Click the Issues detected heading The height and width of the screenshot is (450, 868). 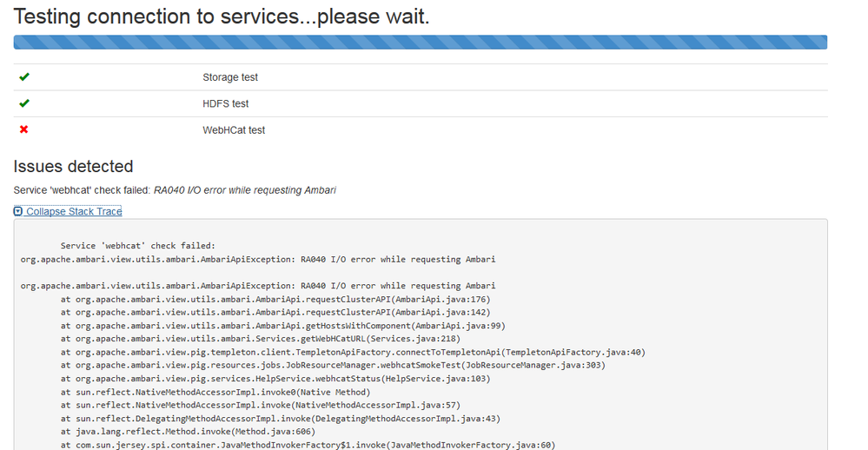(x=74, y=166)
